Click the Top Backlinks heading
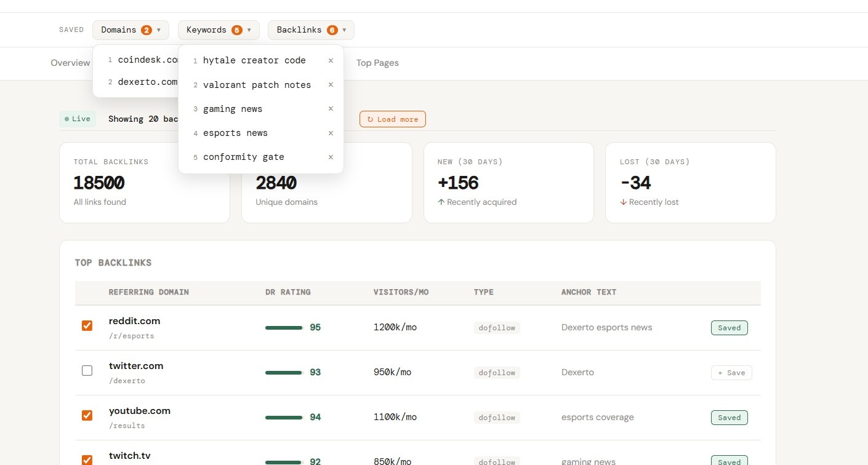Image resolution: width=868 pixels, height=465 pixels. coord(113,263)
